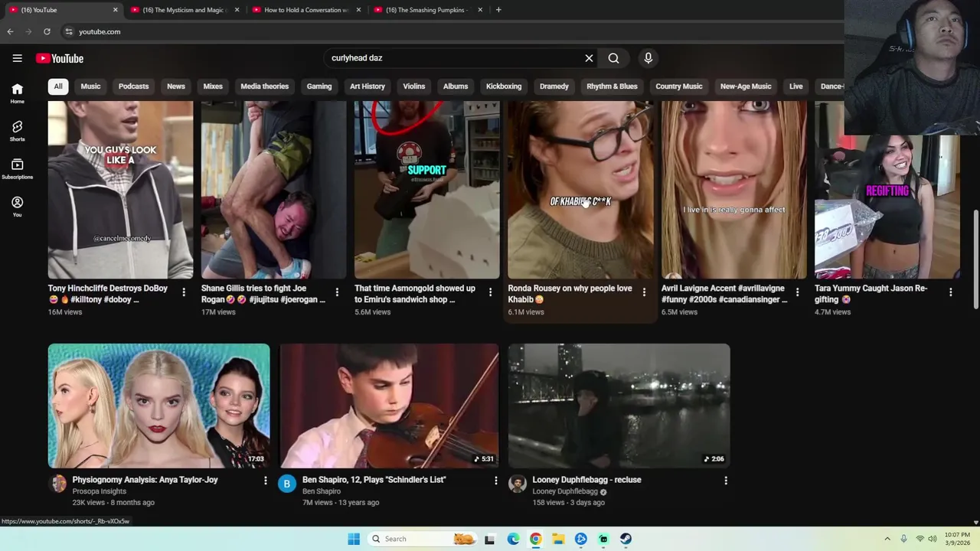The height and width of the screenshot is (551, 980).
Task: Select the Violins filter chip
Action: [414, 86]
